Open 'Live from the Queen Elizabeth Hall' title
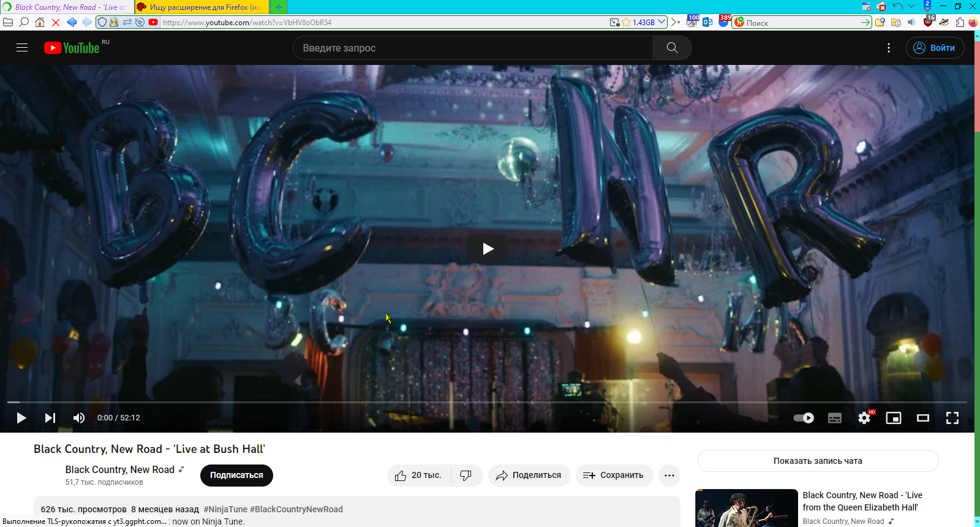 862,501
